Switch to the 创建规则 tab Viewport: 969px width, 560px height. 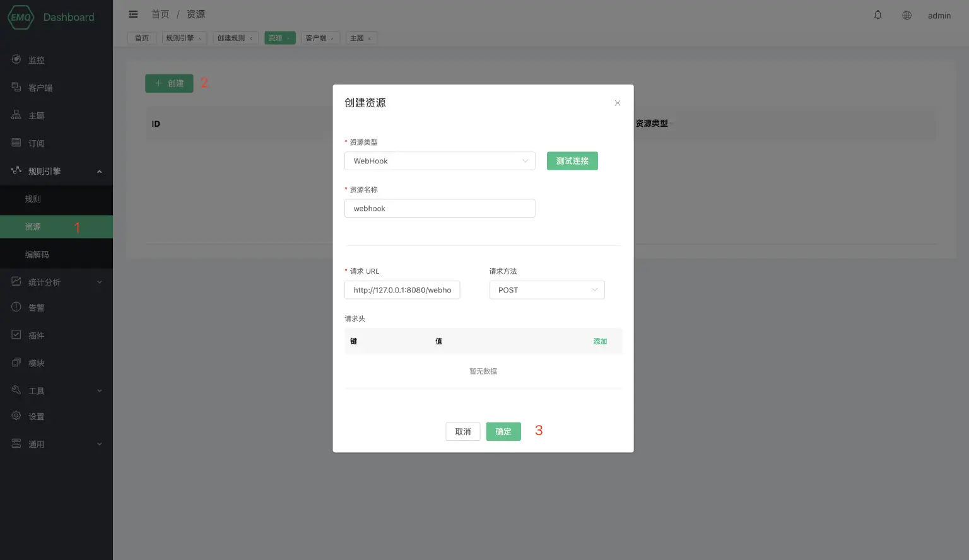(x=231, y=38)
